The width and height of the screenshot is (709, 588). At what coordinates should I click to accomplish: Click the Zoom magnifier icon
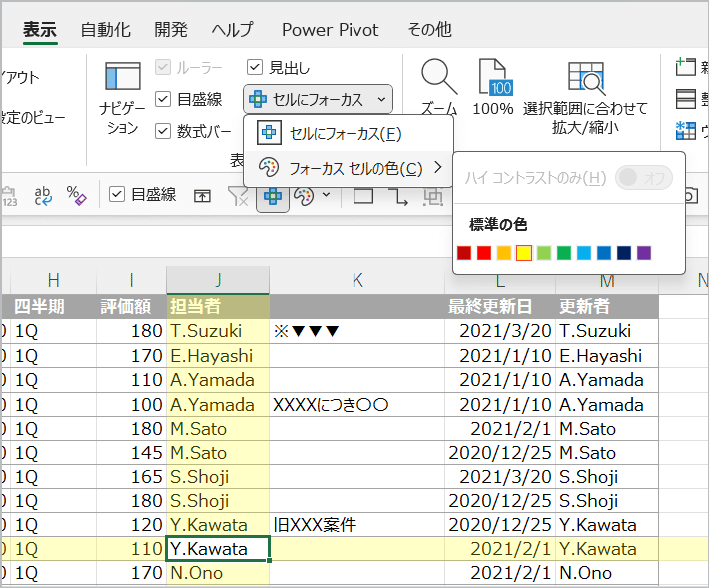pos(438,76)
